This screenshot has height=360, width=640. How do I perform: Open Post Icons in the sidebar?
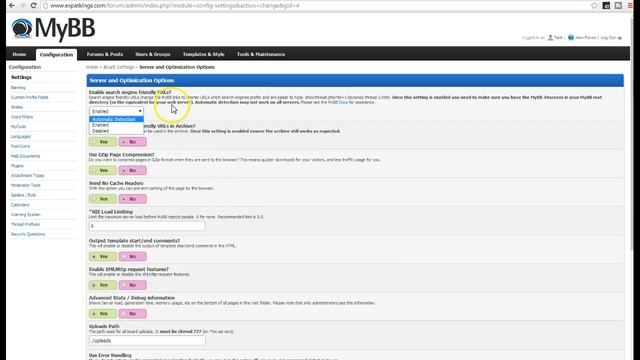(20, 146)
